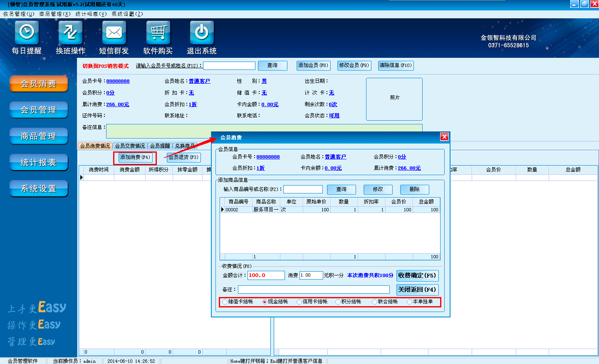Click the 消费时间 column header
599x364 pixels.
(99, 170)
